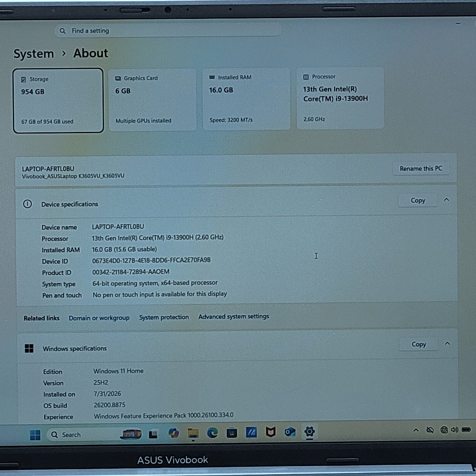Launch Outlook from the taskbar
The width and height of the screenshot is (476, 476).
click(x=290, y=432)
